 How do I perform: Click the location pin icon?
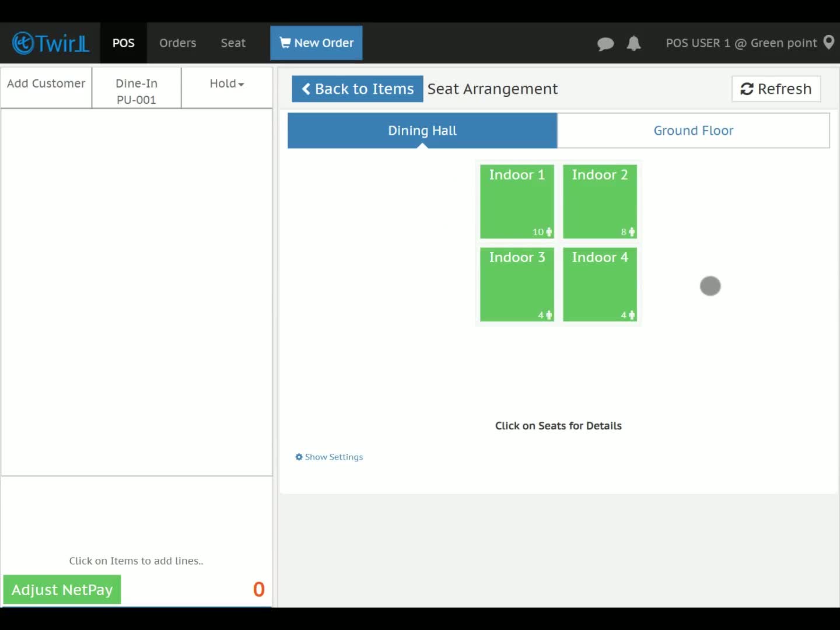pyautogui.click(x=828, y=43)
